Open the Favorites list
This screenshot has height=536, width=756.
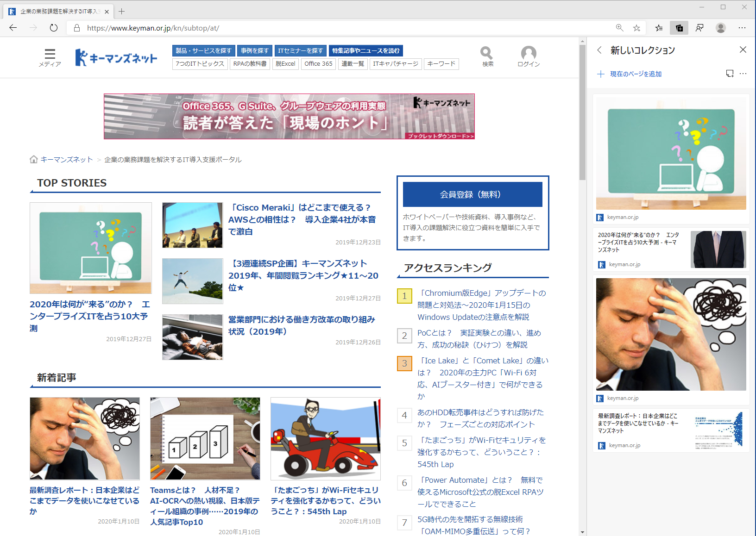(659, 28)
